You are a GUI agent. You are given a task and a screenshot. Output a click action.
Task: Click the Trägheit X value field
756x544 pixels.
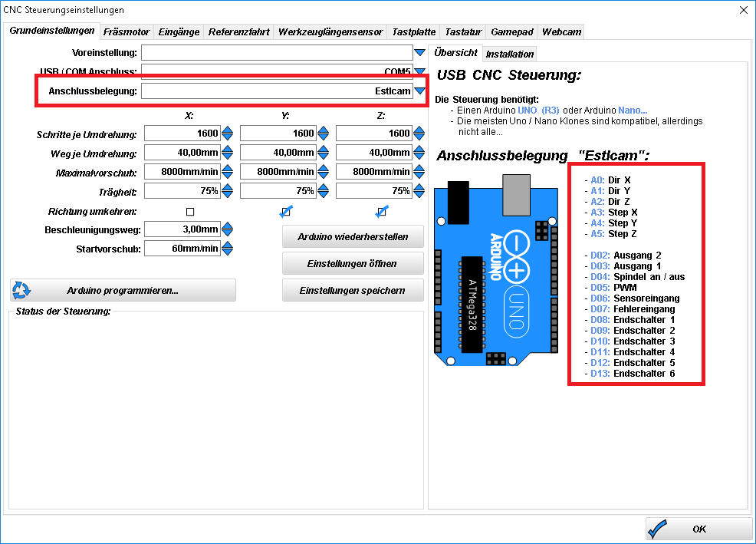click(x=182, y=191)
